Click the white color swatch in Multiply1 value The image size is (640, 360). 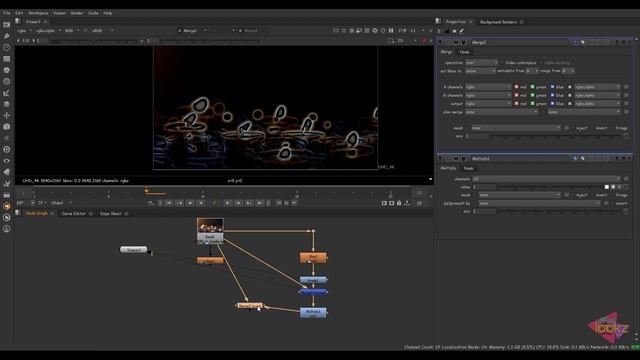coord(607,187)
